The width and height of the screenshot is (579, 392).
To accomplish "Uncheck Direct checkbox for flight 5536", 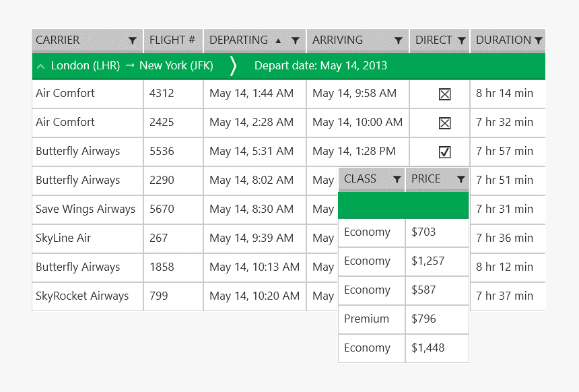I will 444,152.
